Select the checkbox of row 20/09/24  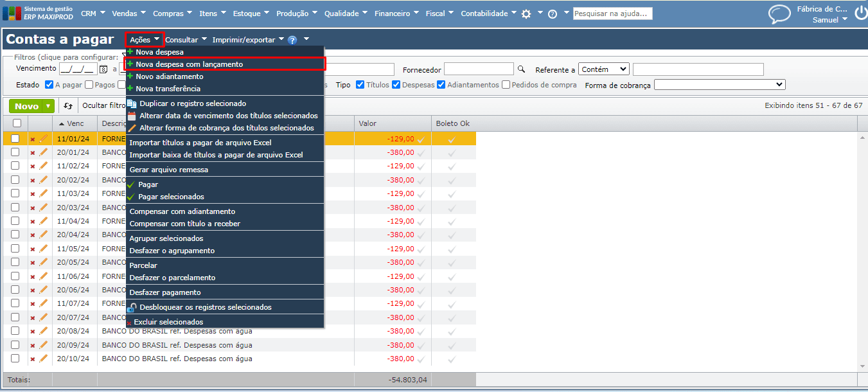pos(15,344)
